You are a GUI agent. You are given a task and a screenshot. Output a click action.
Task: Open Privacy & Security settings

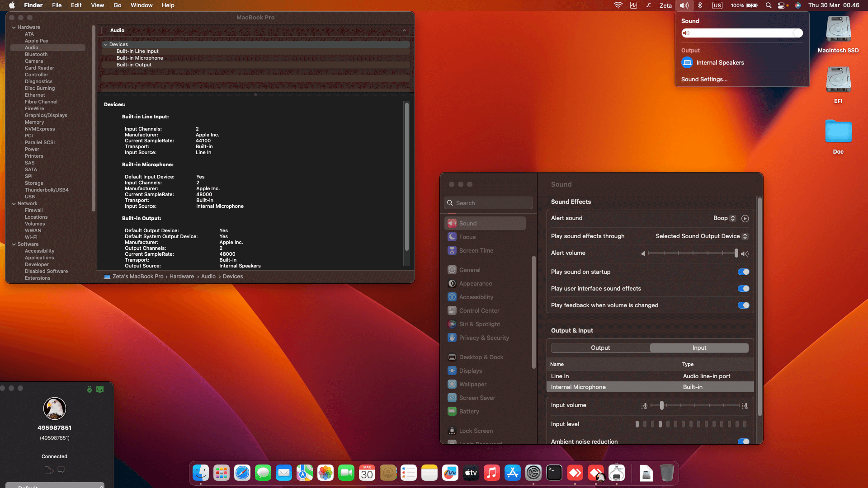(x=484, y=338)
